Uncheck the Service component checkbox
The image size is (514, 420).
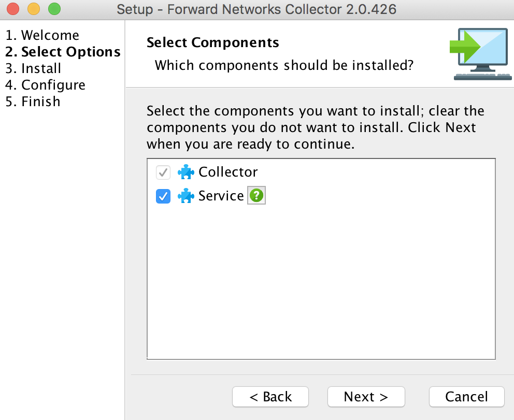[x=163, y=196]
